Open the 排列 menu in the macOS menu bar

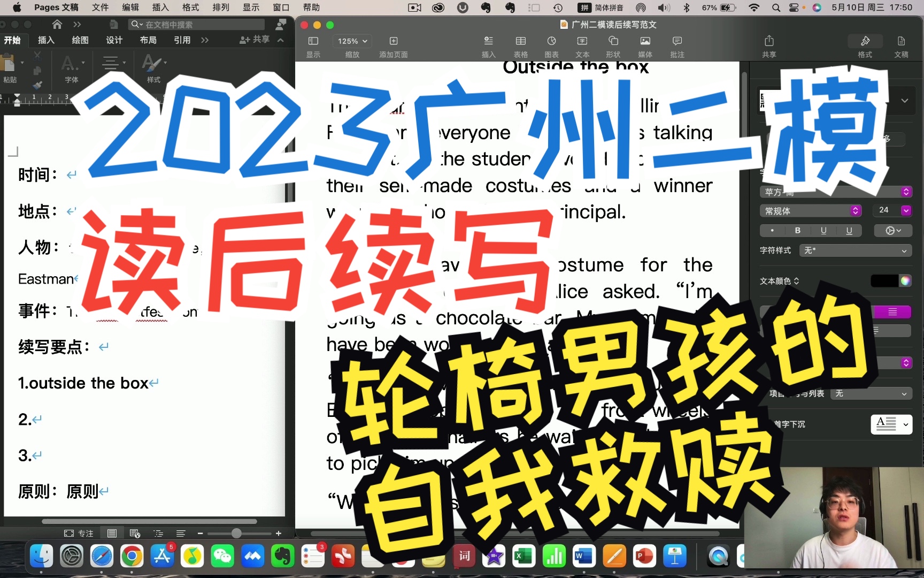[x=221, y=7]
